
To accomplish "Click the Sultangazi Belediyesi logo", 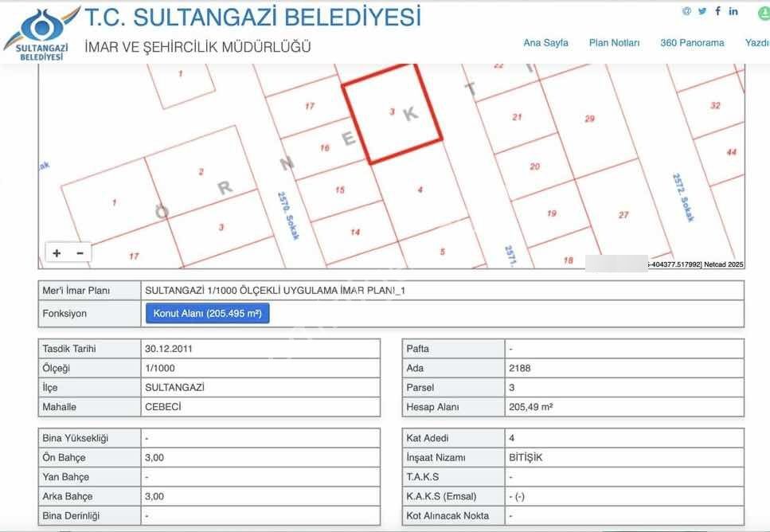I will click(41, 33).
